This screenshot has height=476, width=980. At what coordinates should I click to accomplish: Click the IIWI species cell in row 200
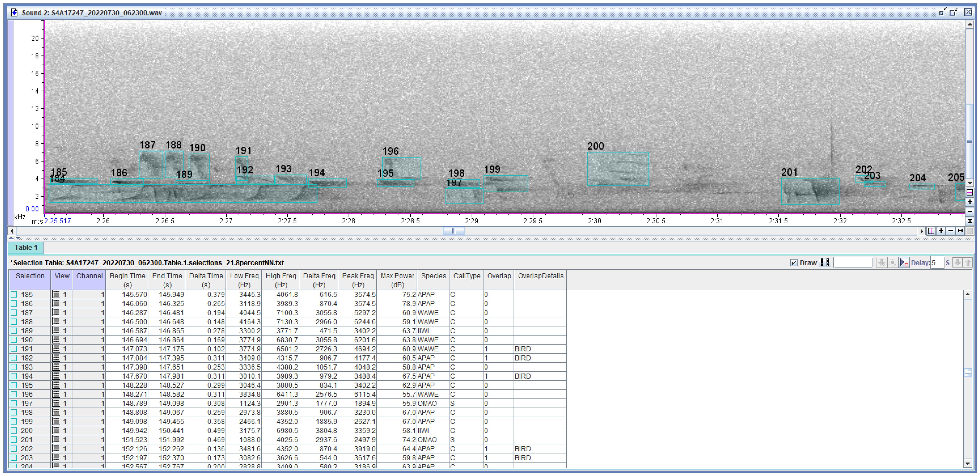pyautogui.click(x=433, y=430)
